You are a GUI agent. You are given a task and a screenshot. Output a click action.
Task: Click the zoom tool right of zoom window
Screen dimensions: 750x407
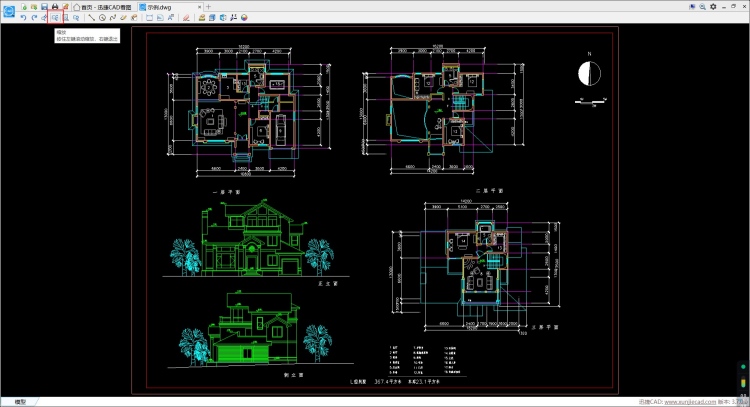[x=76, y=18]
